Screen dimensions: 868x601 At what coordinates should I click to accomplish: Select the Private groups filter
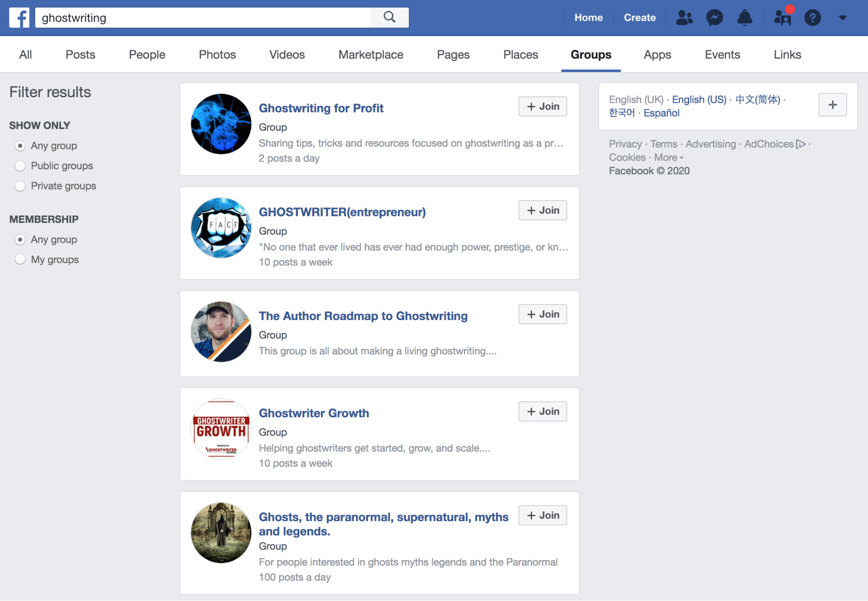[20, 186]
